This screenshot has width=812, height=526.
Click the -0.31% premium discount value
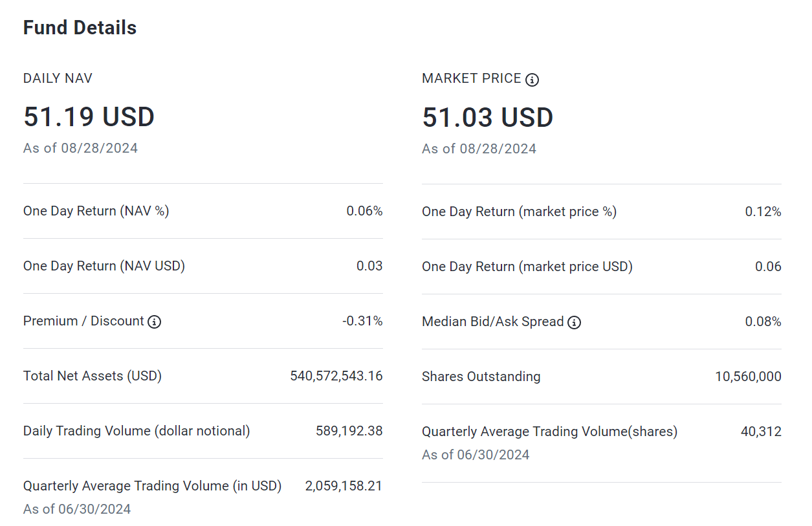click(362, 321)
